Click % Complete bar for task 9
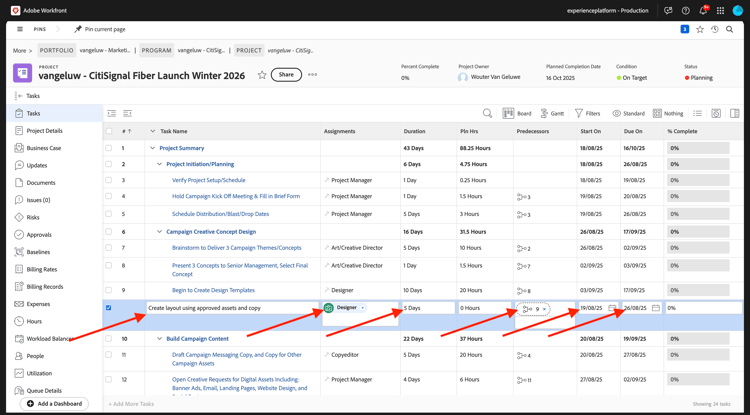The height and width of the screenshot is (415, 750). [698, 290]
